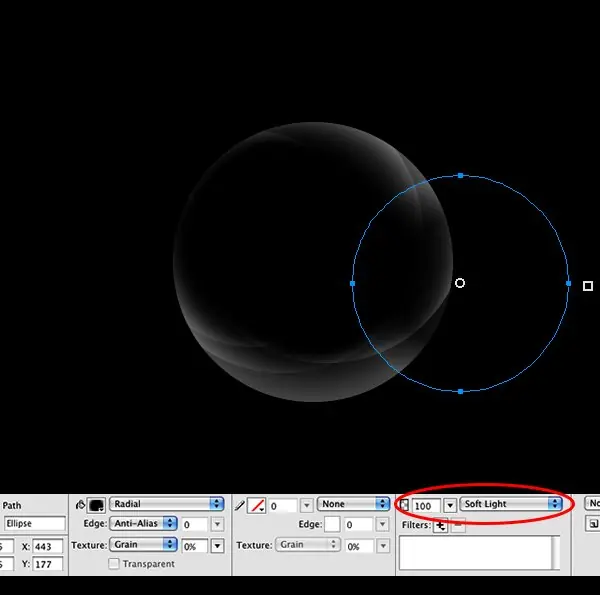Click the Ellipse object name field

point(35,523)
